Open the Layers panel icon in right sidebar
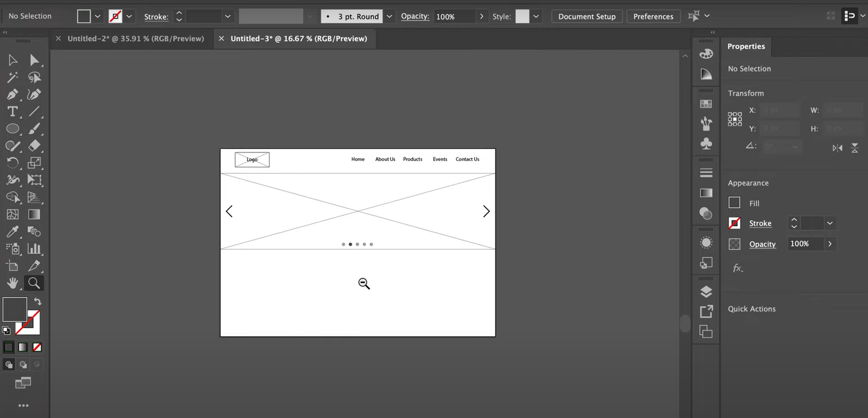 tap(706, 291)
